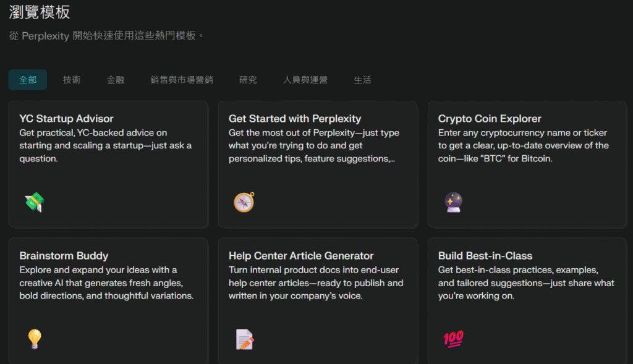Open the Build Best-in-Class title

coord(485,256)
